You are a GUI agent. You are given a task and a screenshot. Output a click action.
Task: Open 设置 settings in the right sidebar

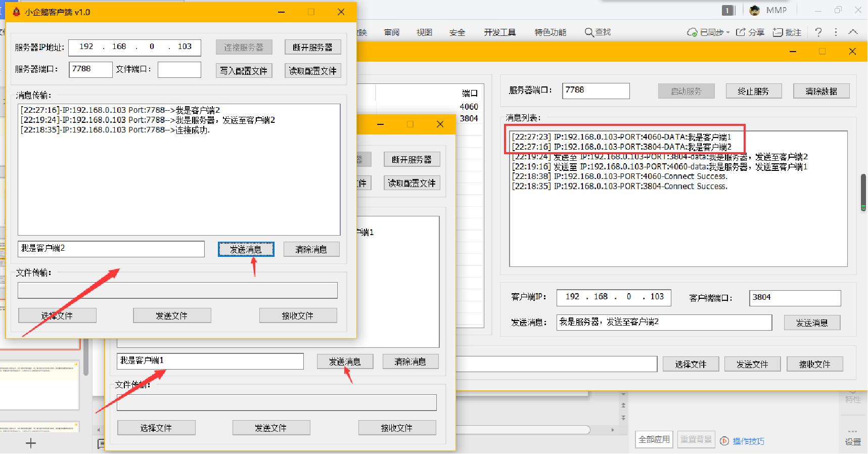click(x=853, y=438)
